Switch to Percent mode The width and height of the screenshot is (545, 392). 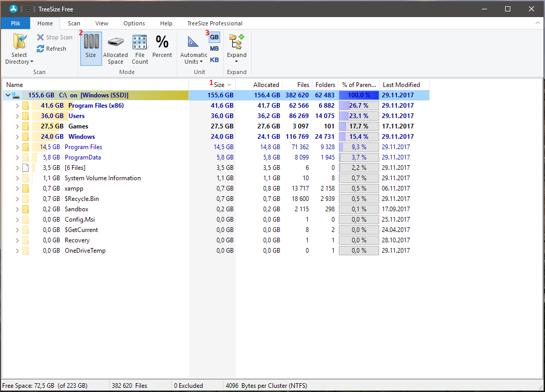[162, 46]
